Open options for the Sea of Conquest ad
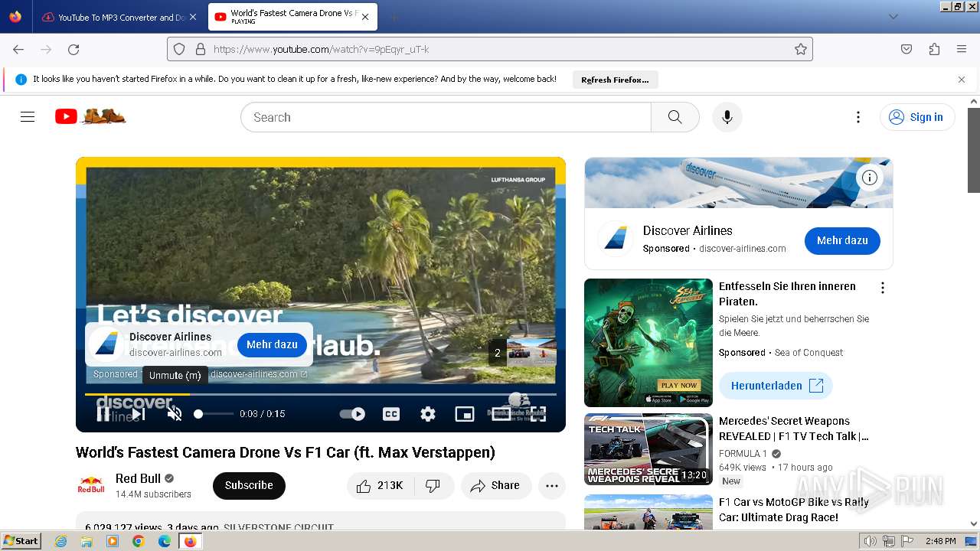Viewport: 980px width, 551px height. [x=883, y=288]
